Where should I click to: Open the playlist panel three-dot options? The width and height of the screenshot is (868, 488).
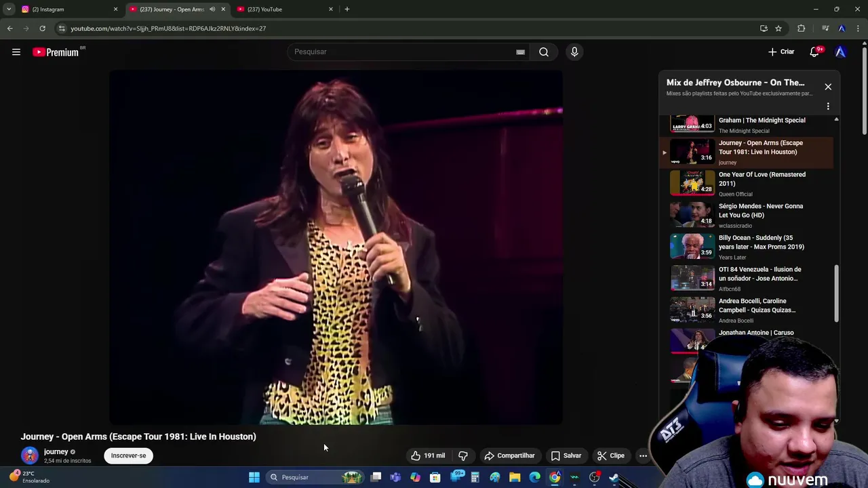828,106
